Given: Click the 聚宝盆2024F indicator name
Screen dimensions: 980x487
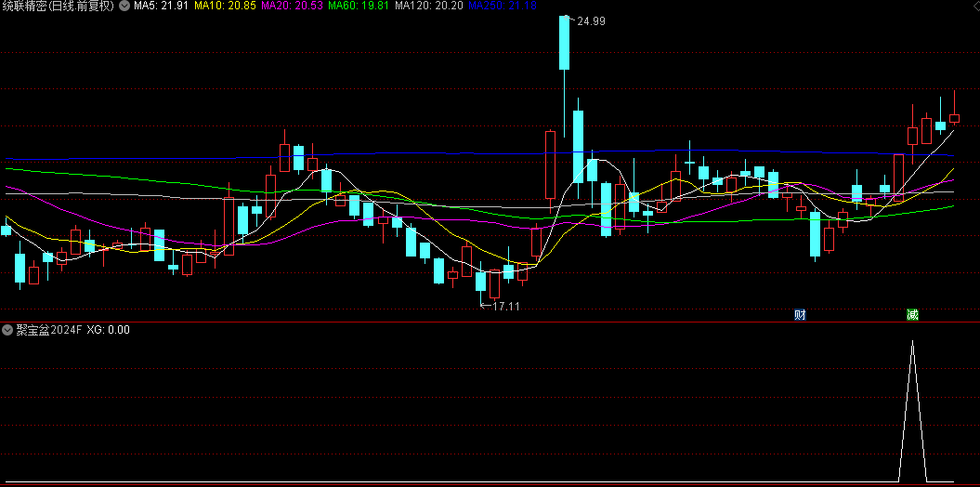Looking at the screenshot, I should pyautogui.click(x=48, y=330).
